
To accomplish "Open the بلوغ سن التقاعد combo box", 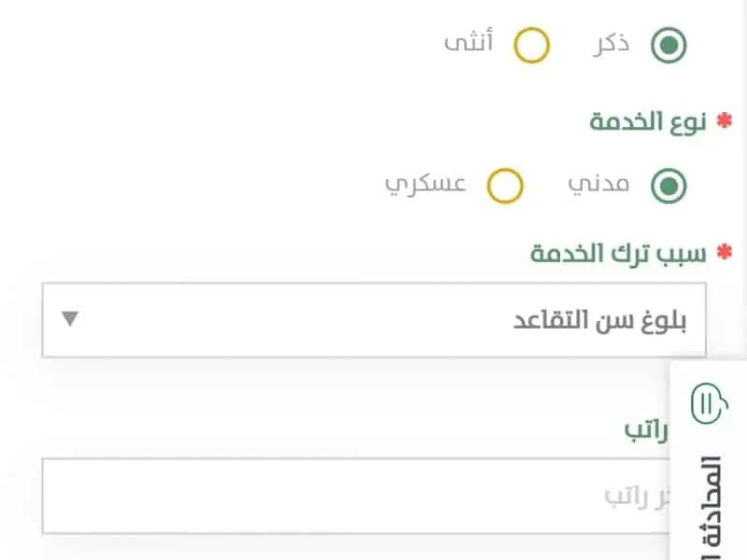I will tap(374, 320).
